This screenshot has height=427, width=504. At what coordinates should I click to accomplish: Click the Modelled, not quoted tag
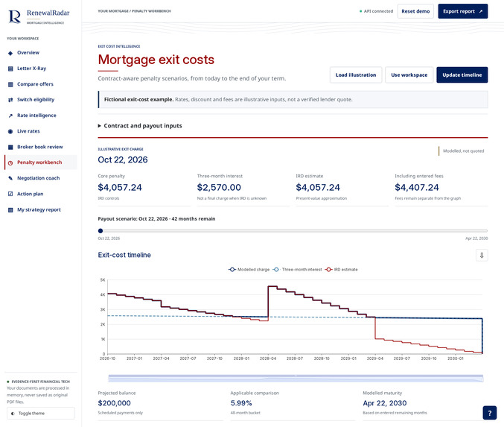[463, 151]
